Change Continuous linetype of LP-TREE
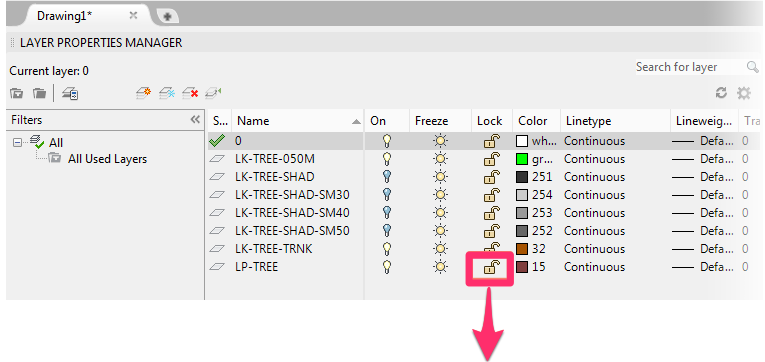This screenshot has height=362, width=765. tap(594, 267)
